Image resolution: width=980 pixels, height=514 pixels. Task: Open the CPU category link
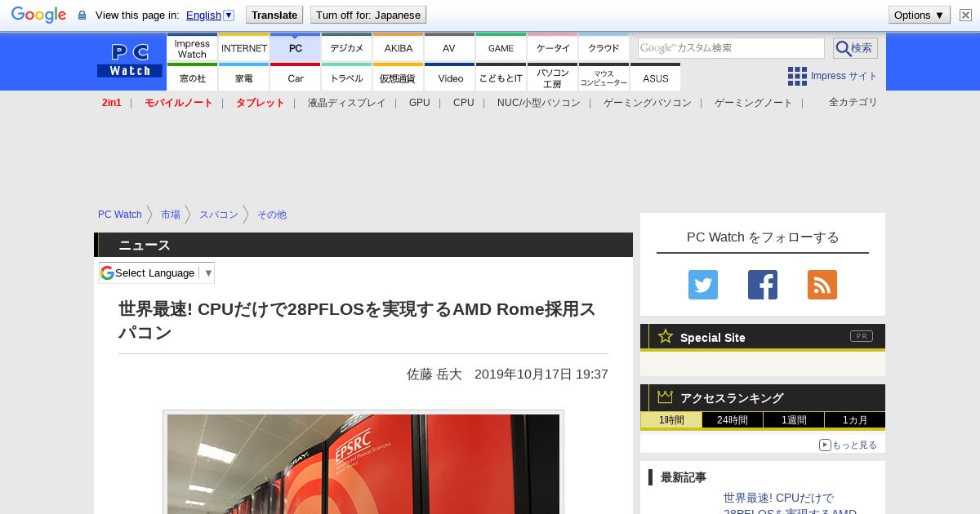pos(464,103)
